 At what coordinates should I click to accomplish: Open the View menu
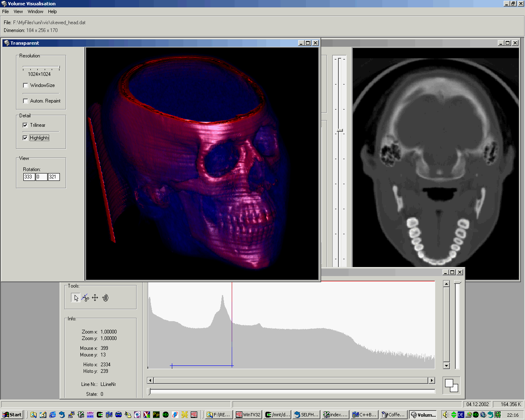[x=18, y=11]
